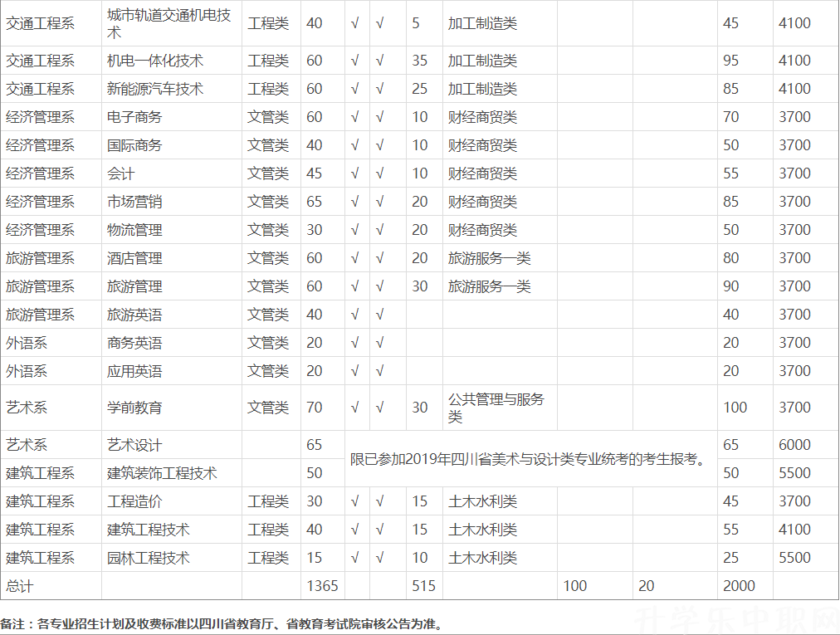840x635 pixels.
Task: Click the total 90 in 旅游管理 row
Action: pos(730,286)
